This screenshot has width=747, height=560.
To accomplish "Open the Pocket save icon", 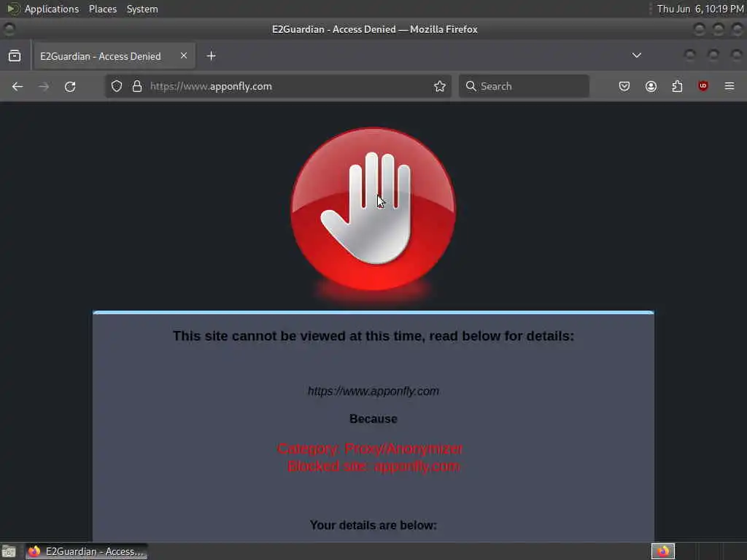I will click(x=624, y=86).
